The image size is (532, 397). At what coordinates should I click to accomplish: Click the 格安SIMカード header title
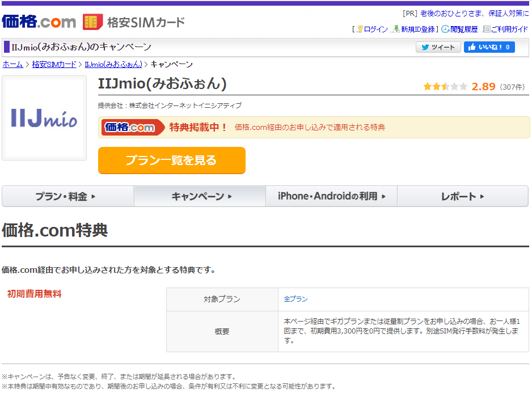(146, 22)
